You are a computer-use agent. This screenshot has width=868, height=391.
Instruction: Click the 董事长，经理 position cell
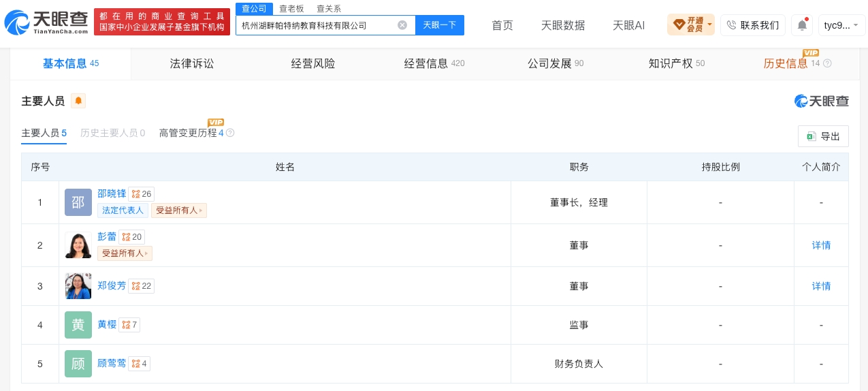[579, 202]
